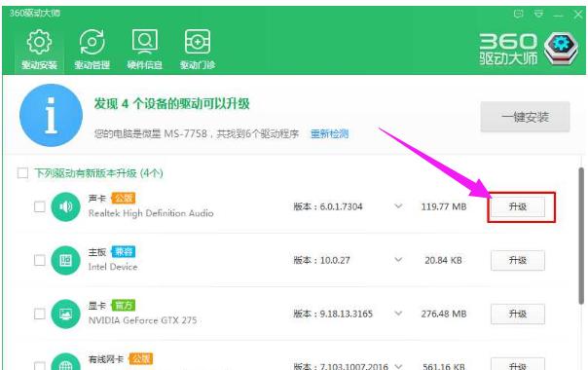
Task: Tick the checkbox for Realtek High Definition Audio
Action: 39,206
